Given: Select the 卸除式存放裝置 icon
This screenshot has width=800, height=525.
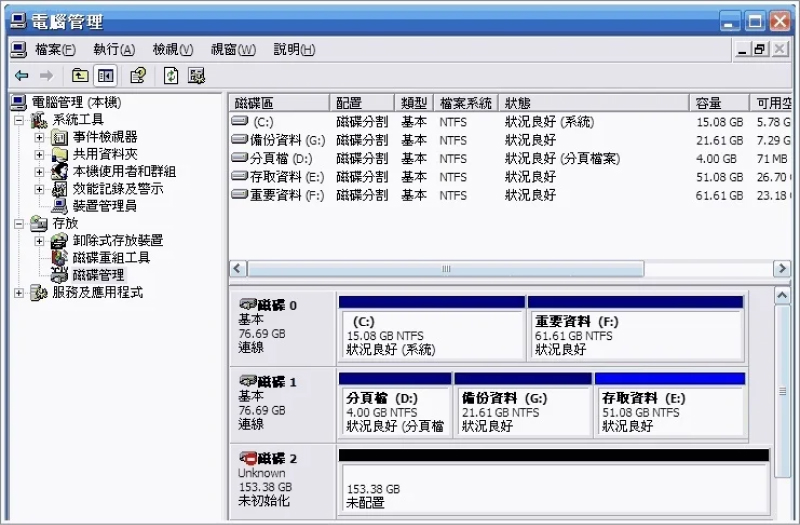Looking at the screenshot, I should 59,240.
